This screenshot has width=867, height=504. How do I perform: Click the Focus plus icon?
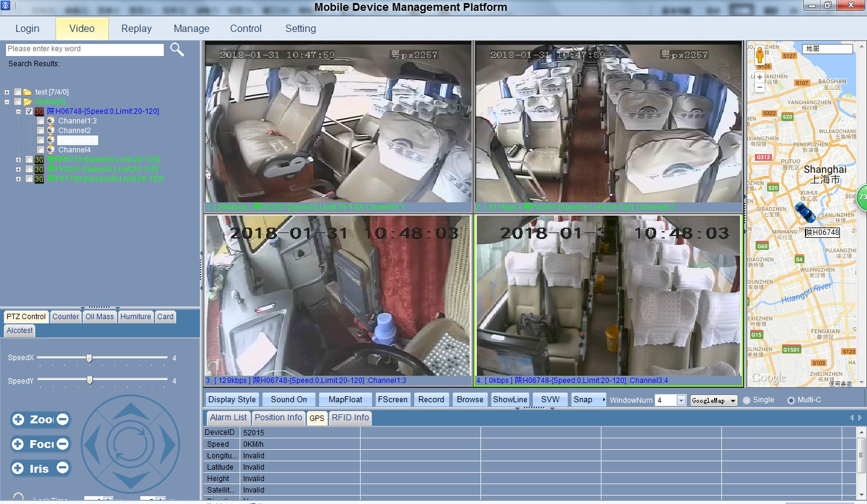tap(19, 444)
